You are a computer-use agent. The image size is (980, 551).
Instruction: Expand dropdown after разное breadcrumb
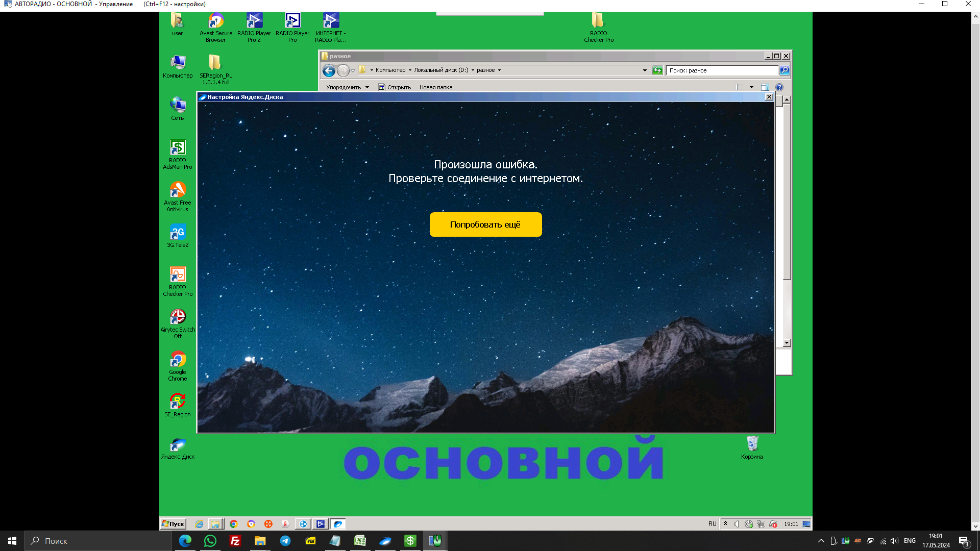[x=499, y=70]
